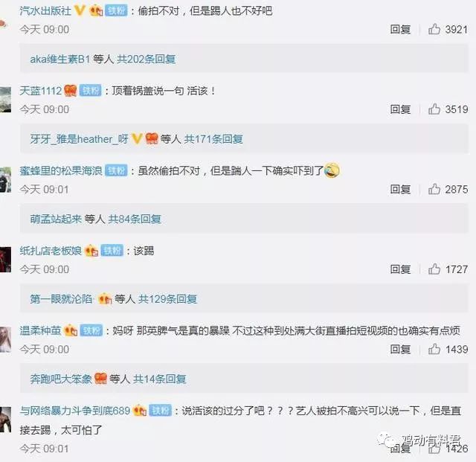Expand 共171条回复 replies thread
The image size is (476, 462).
click(x=213, y=139)
